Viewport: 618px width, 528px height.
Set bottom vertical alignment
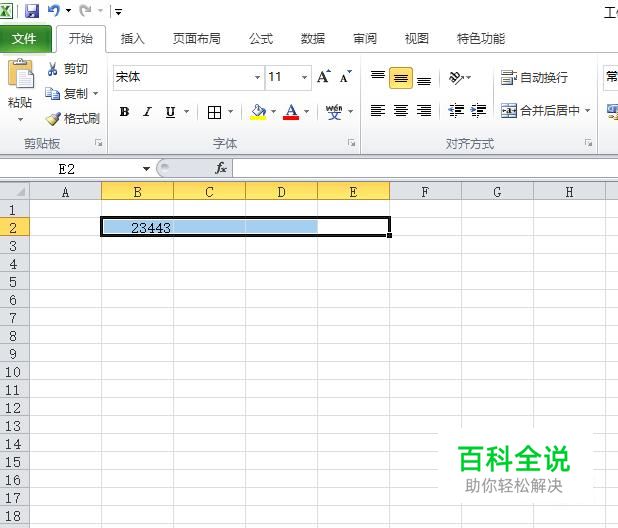[424, 78]
